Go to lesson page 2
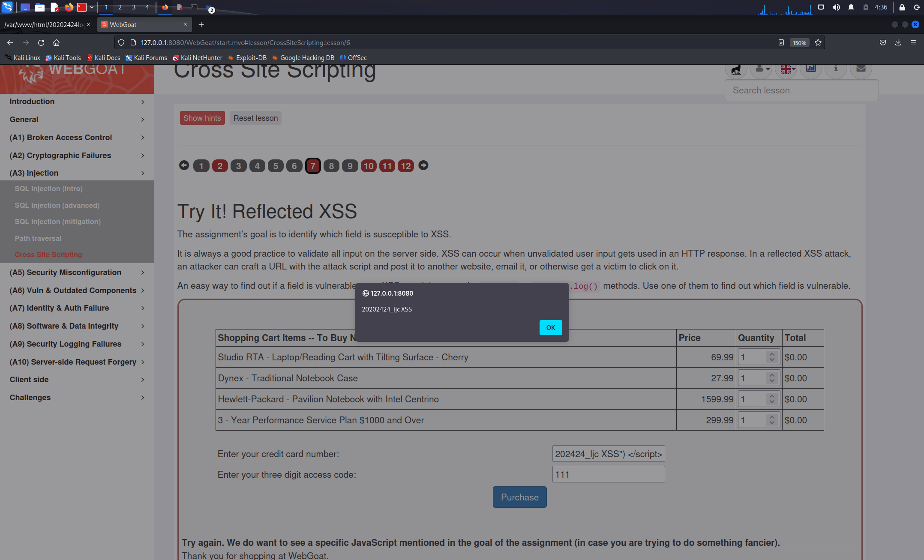The image size is (924, 560). tap(220, 166)
